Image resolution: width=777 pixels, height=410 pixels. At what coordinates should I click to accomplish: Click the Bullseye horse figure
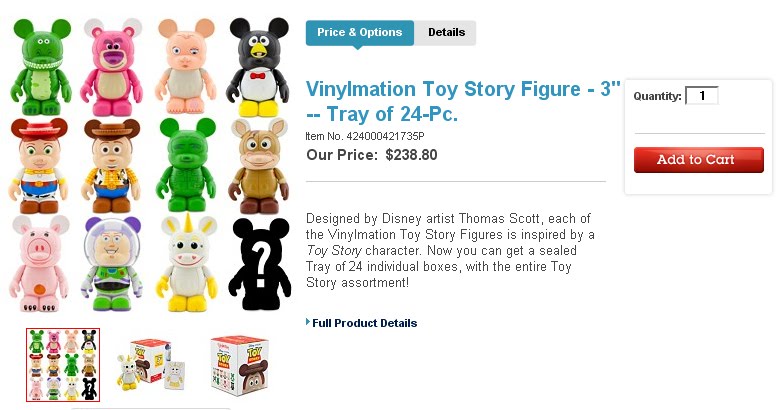coord(260,165)
